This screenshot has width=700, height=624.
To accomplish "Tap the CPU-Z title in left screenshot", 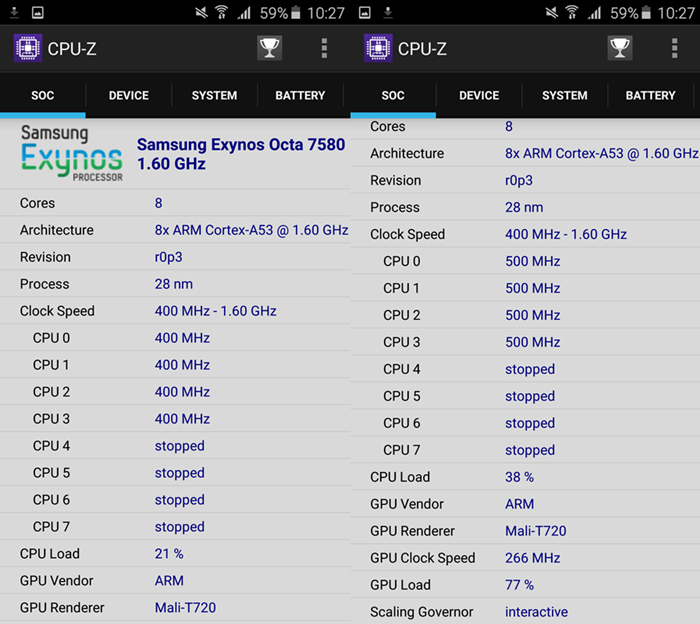I will tap(72, 49).
